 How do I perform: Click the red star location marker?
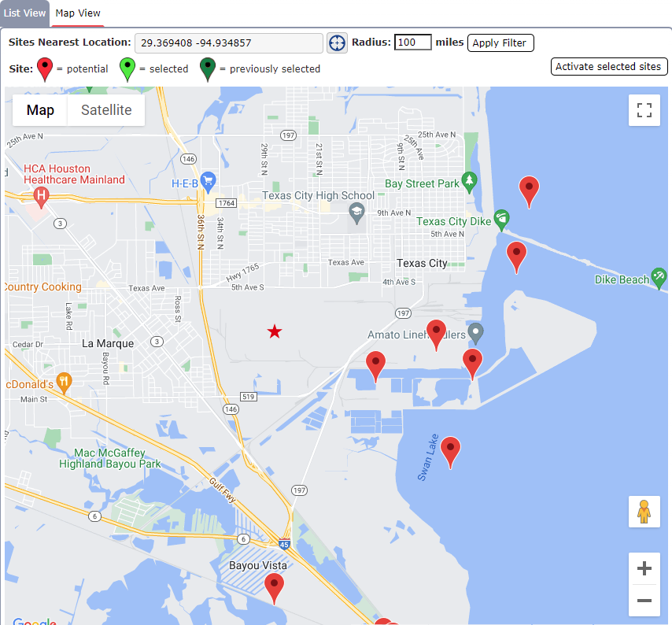(x=275, y=331)
